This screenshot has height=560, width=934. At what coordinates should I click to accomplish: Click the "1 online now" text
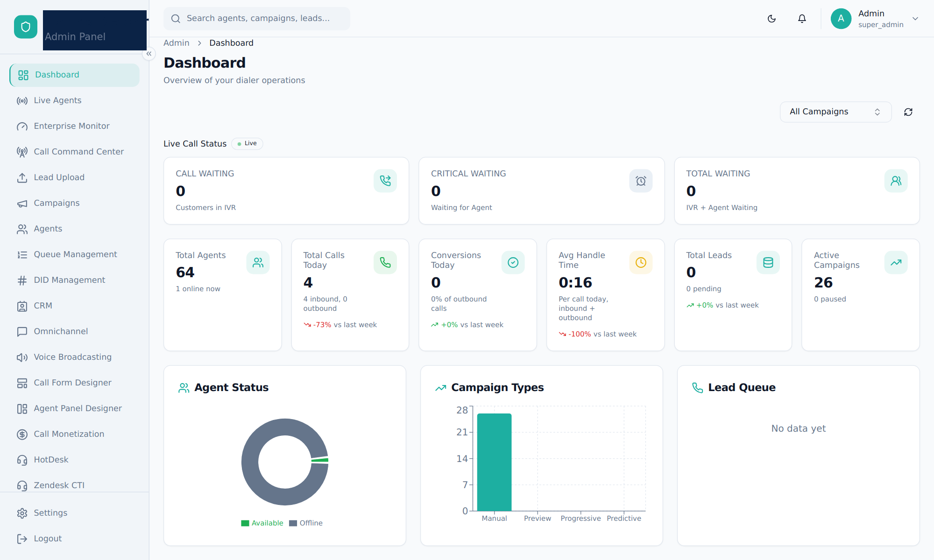coord(198,289)
